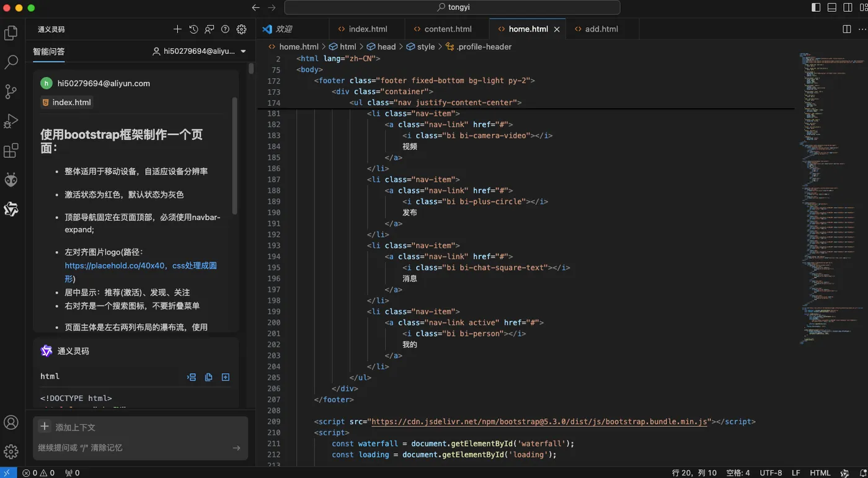
Task: Split the editor to the right
Action: [847, 29]
